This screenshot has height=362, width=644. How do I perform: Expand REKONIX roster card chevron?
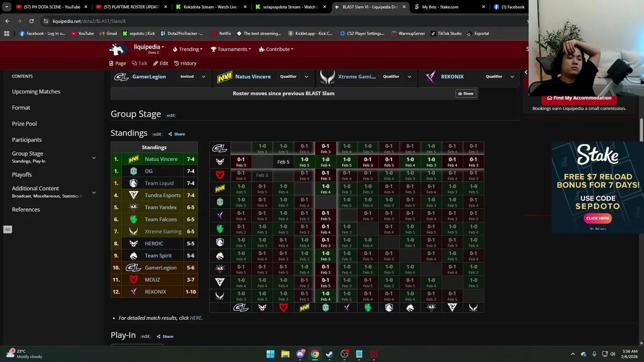(x=512, y=76)
